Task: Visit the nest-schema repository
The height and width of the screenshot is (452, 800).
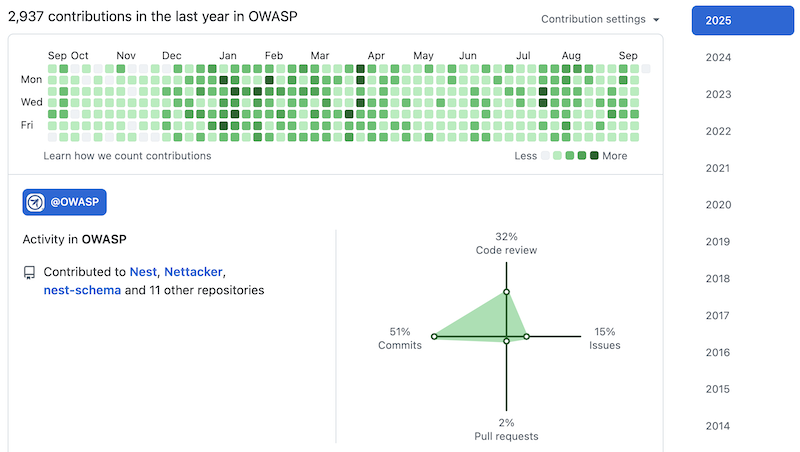Action: (82, 291)
